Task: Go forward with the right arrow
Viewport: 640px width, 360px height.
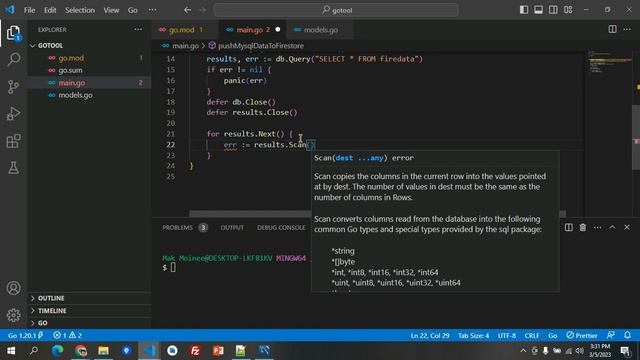Action: click(202, 10)
